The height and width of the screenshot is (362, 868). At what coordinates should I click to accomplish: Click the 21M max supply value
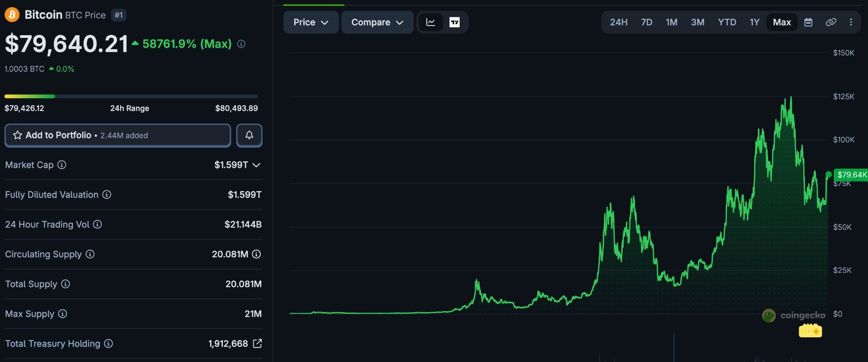click(x=253, y=314)
